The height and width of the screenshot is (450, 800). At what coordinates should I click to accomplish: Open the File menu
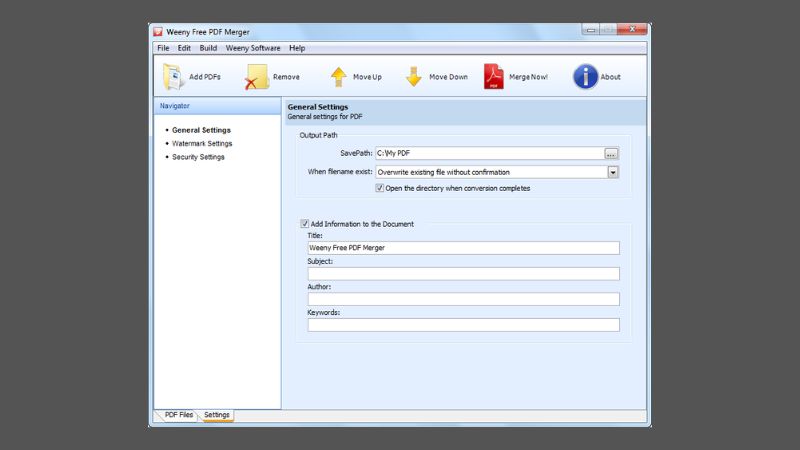pos(163,48)
